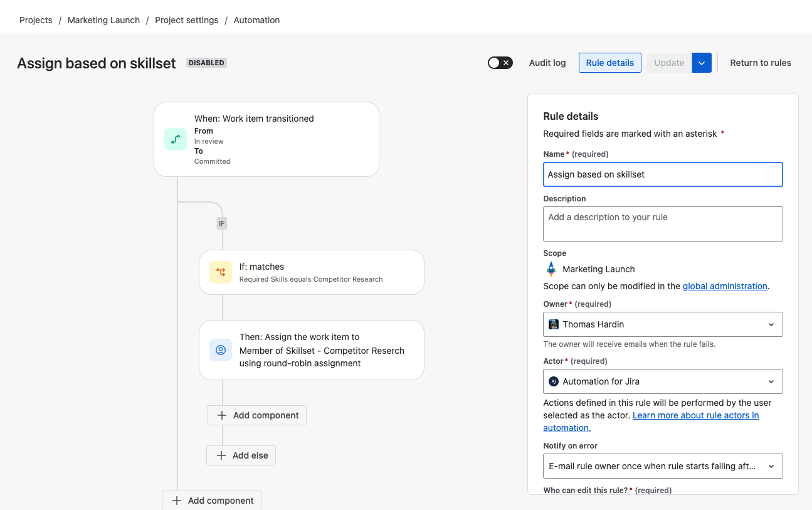
Task: Open the global administration link
Action: (725, 285)
